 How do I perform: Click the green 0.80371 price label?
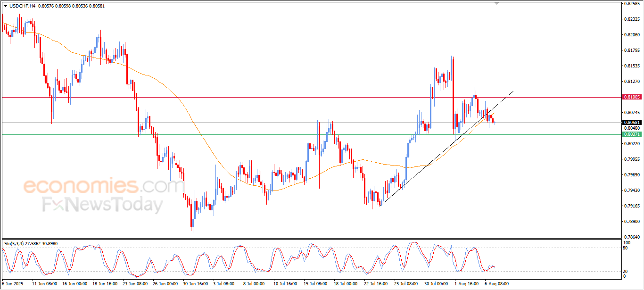coord(632,134)
